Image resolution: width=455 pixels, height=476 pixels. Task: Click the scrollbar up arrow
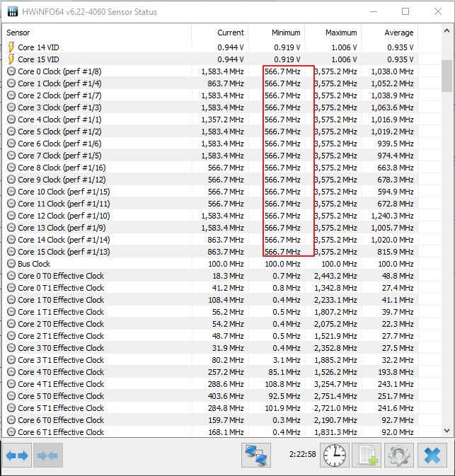[447, 30]
